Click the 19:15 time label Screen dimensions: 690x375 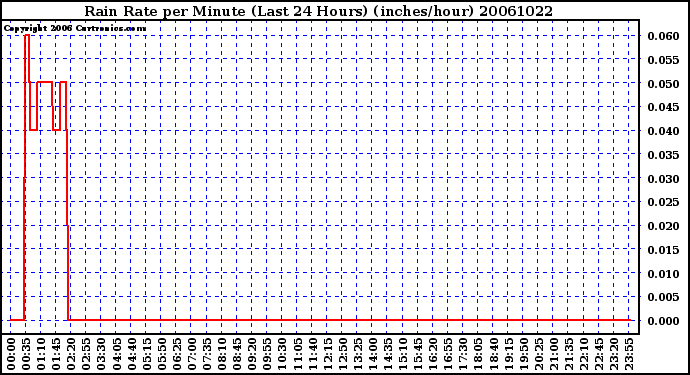click(x=507, y=354)
